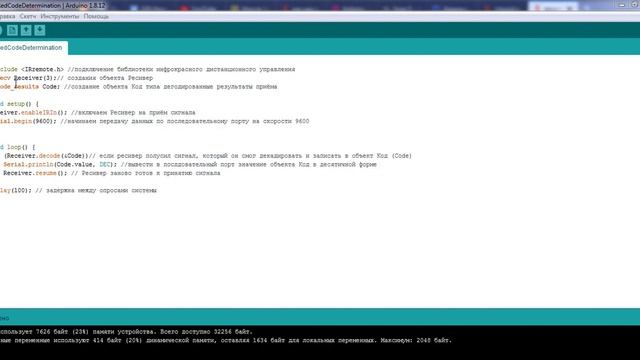
Task: Open the Скетч menu
Action: tap(28, 16)
